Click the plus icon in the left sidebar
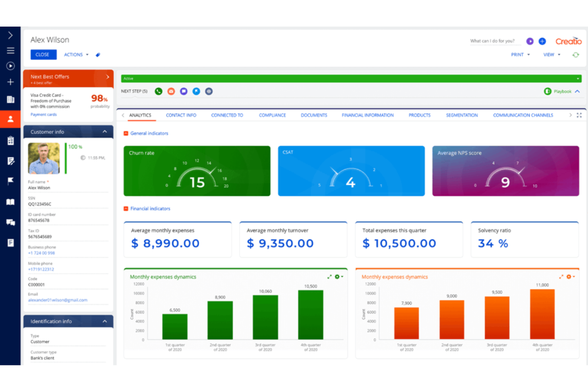 click(10, 82)
